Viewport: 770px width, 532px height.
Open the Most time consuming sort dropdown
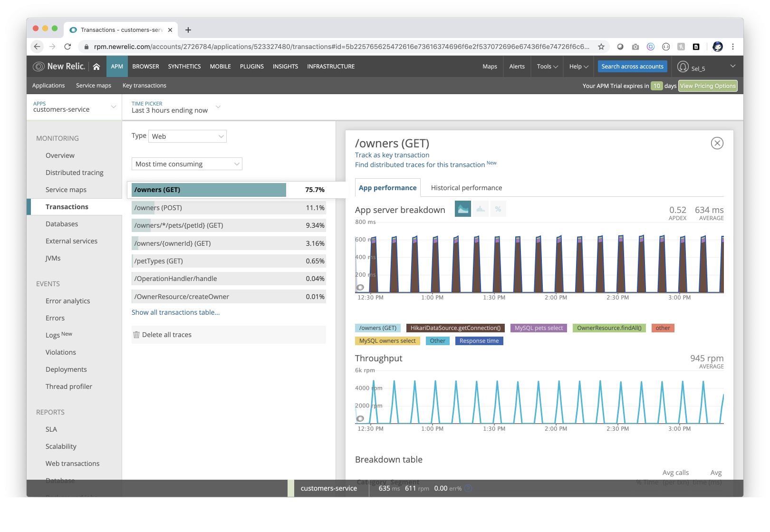[x=187, y=164]
